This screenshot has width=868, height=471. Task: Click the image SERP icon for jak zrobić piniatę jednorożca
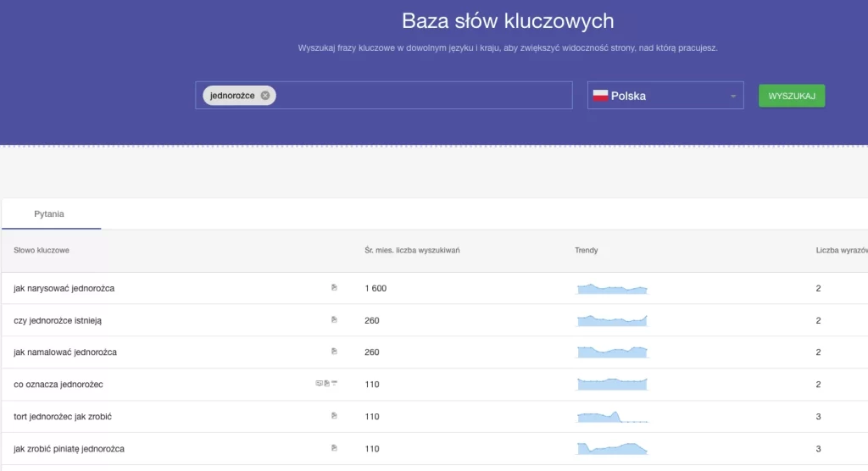click(334, 448)
